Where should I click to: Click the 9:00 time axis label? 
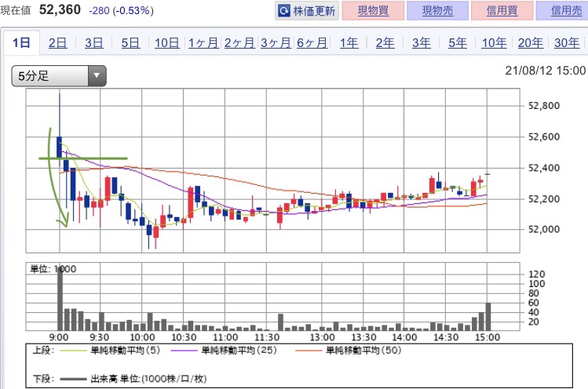(x=59, y=337)
